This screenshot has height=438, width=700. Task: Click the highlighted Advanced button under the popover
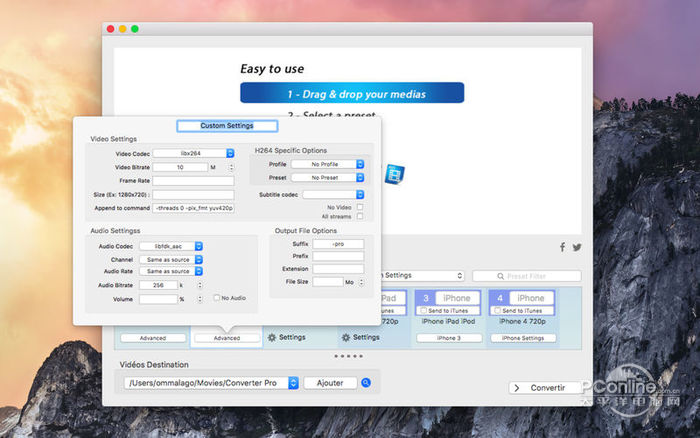226,338
